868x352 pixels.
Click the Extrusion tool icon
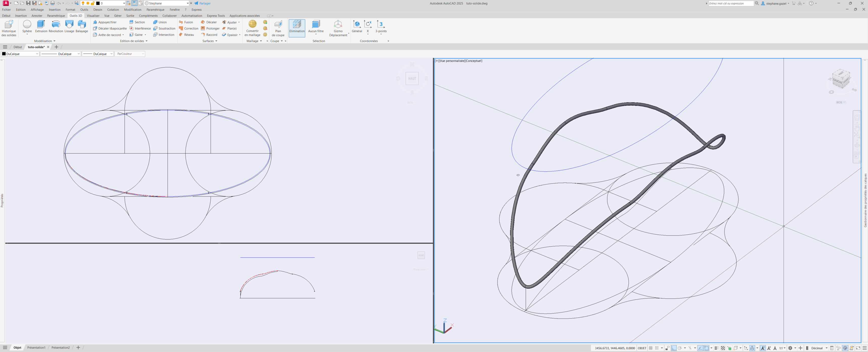(41, 24)
